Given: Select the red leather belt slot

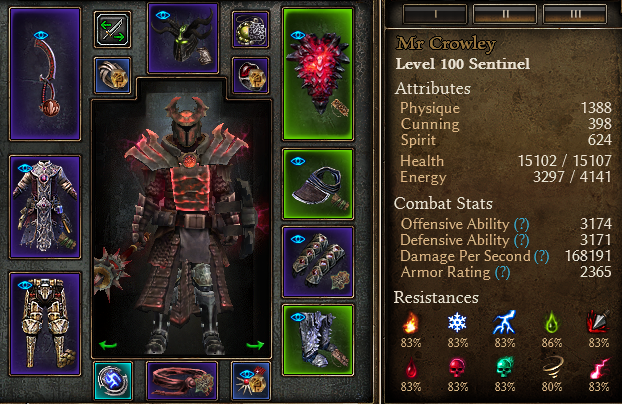Looking at the screenshot, I should click(182, 381).
